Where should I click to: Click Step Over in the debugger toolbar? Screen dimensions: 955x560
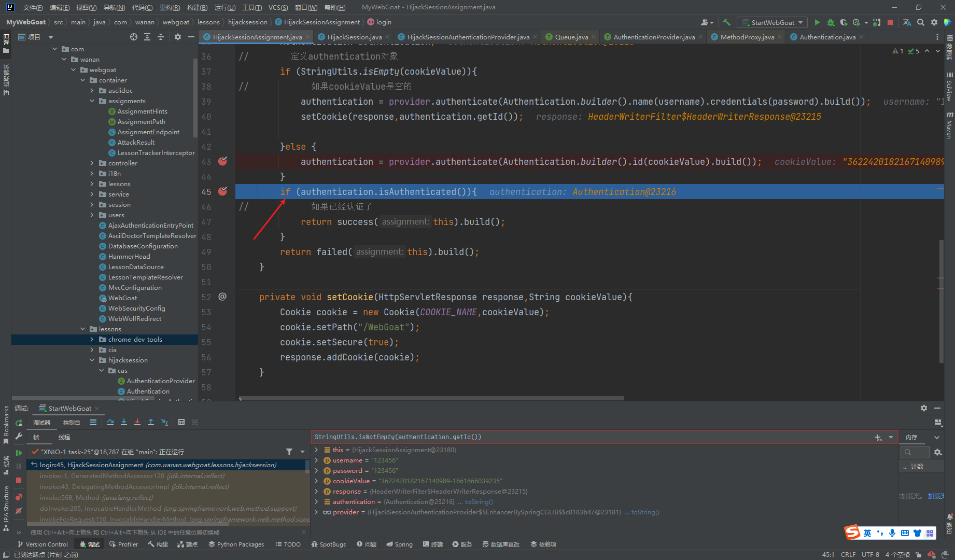tap(110, 422)
